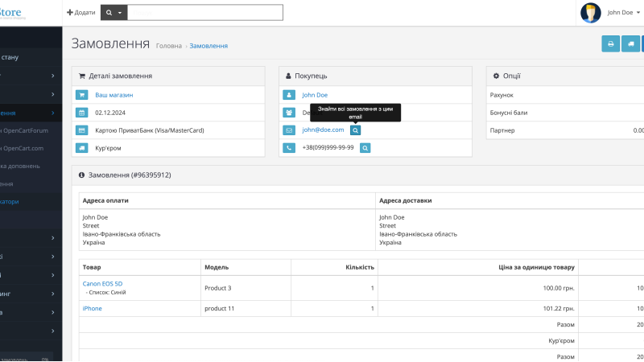This screenshot has width=644, height=362.
Task: Click the 02.12.2024 order date
Action: click(x=110, y=113)
